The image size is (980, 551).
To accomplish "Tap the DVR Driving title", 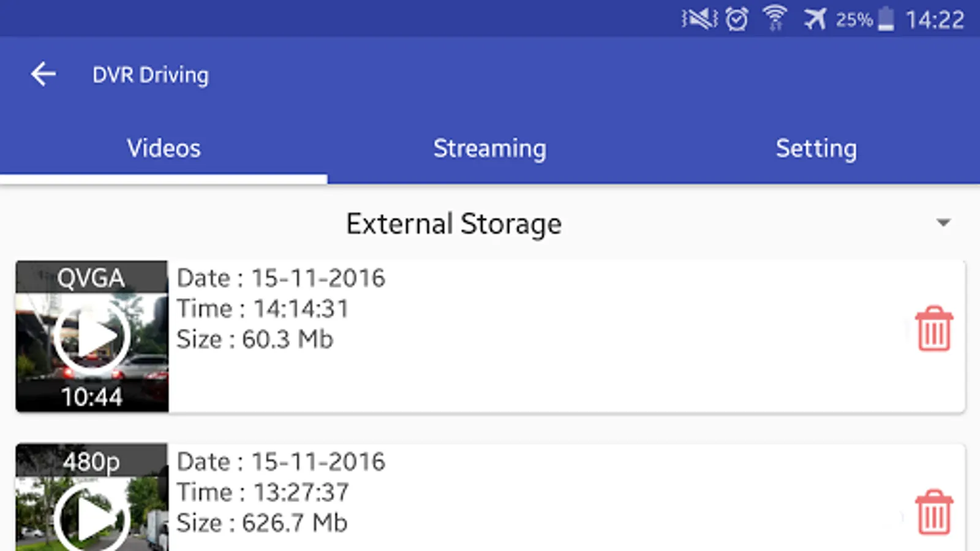I will pyautogui.click(x=151, y=75).
